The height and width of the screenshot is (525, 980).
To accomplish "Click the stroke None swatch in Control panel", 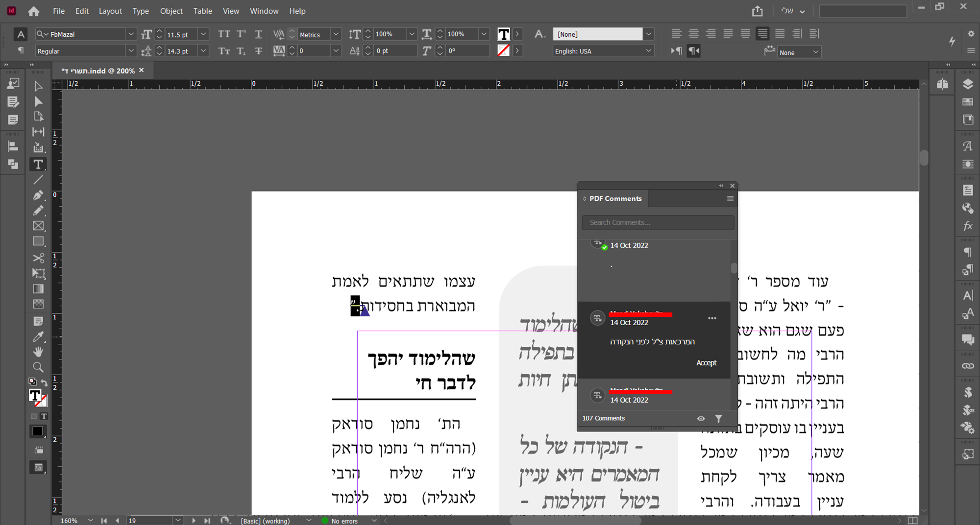I will (504, 50).
